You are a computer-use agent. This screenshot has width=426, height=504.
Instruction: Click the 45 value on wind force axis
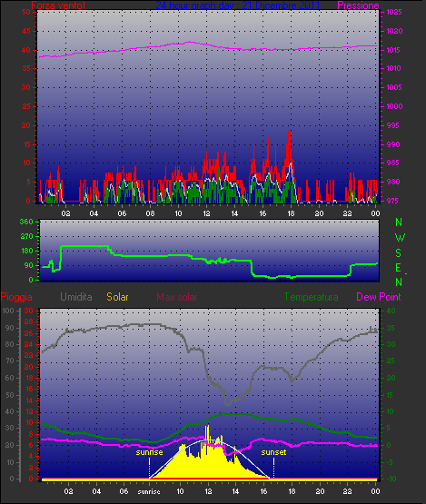[26, 31]
